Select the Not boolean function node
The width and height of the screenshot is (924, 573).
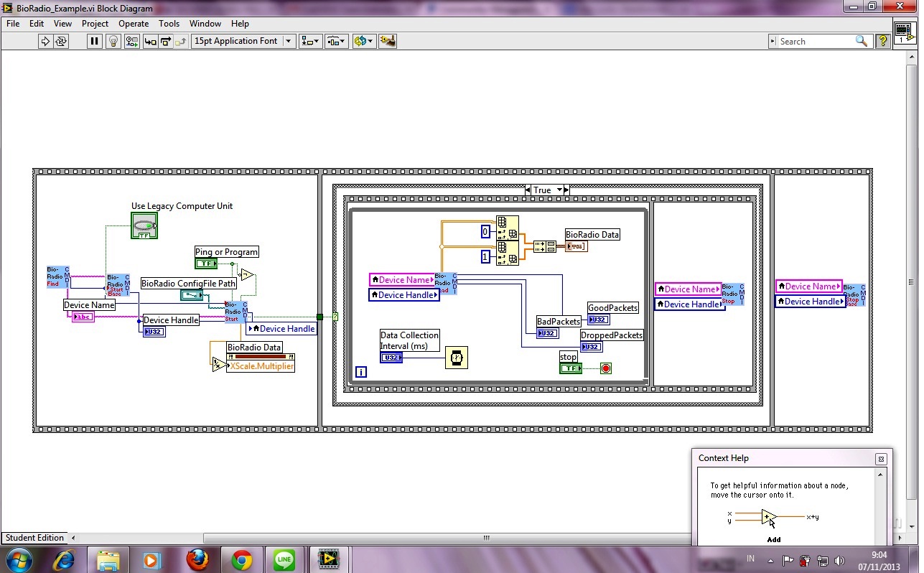(247, 274)
